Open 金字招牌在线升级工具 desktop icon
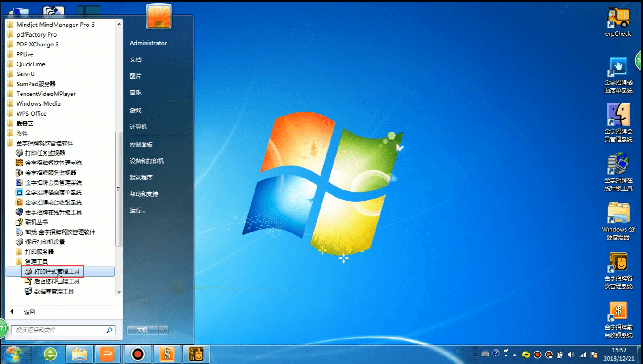The image size is (643, 364). (x=618, y=172)
